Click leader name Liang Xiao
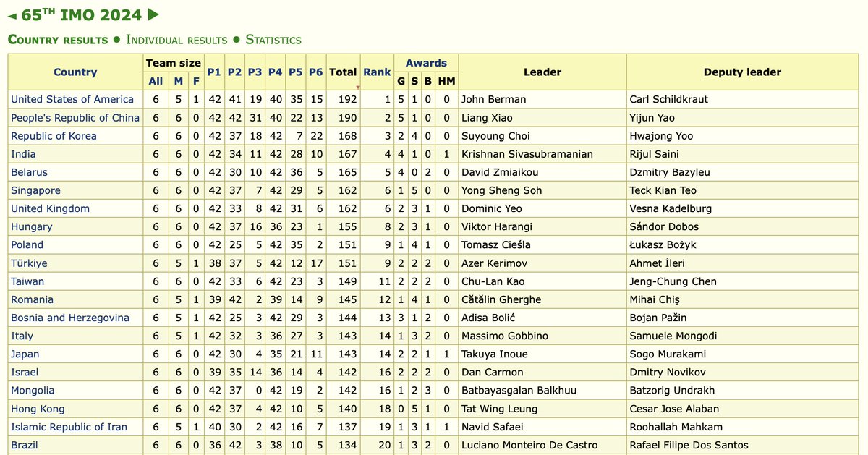868x455 pixels. pyautogui.click(x=488, y=117)
